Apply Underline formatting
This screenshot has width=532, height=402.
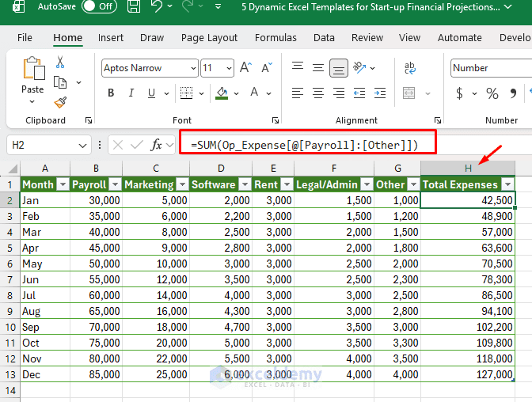point(151,93)
